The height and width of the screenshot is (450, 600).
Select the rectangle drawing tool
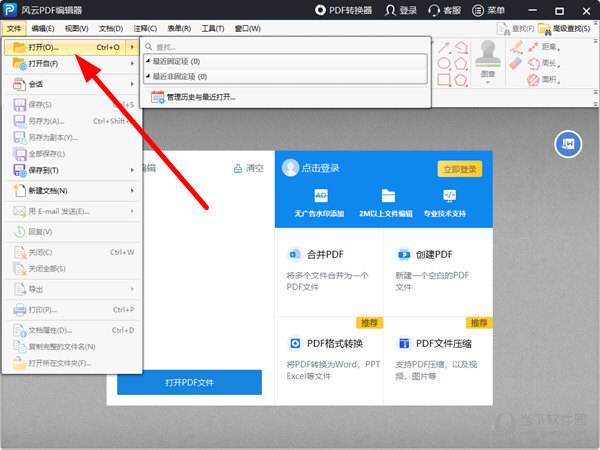pyautogui.click(x=443, y=80)
